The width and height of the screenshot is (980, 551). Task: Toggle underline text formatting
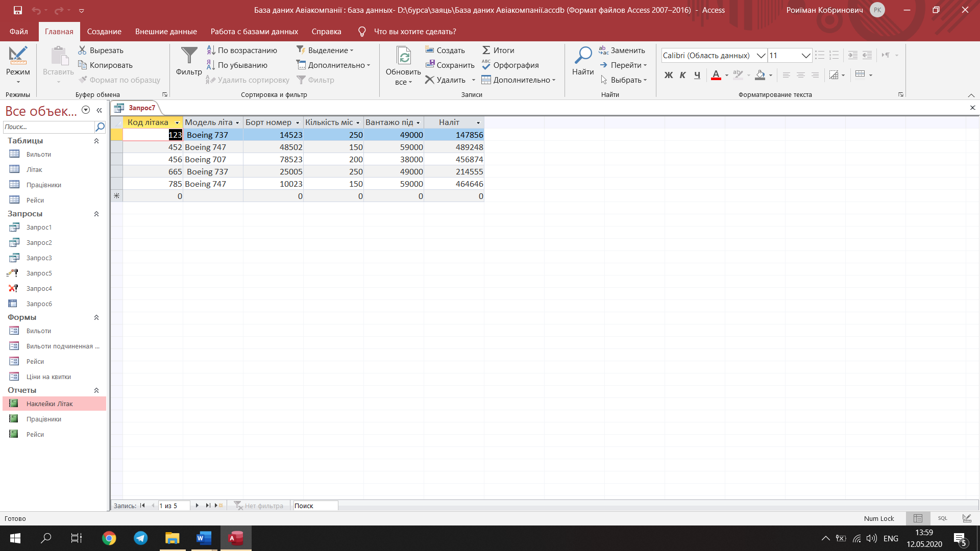coord(697,75)
